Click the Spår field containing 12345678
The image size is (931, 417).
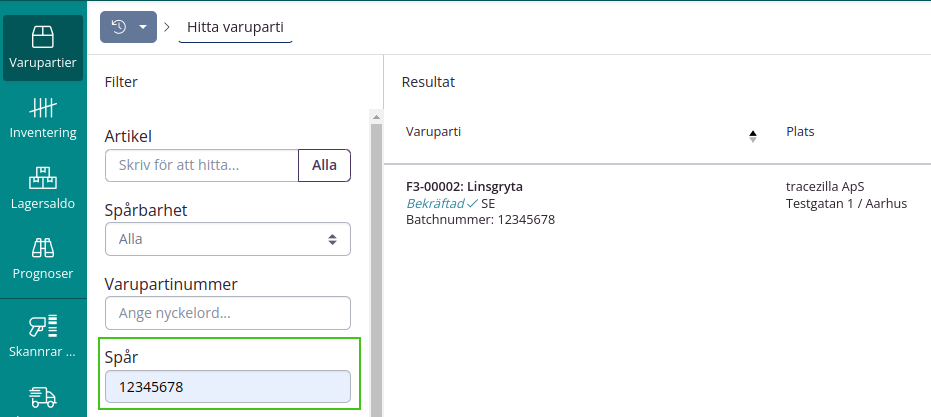click(x=227, y=387)
